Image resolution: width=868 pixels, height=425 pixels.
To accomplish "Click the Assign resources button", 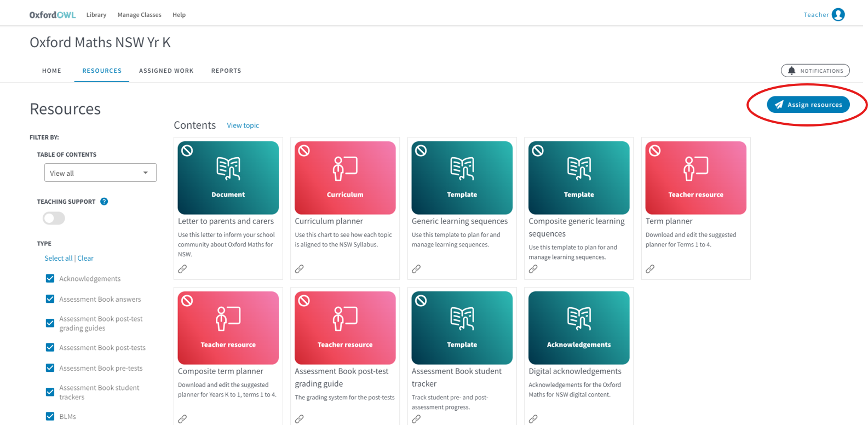I will click(808, 105).
